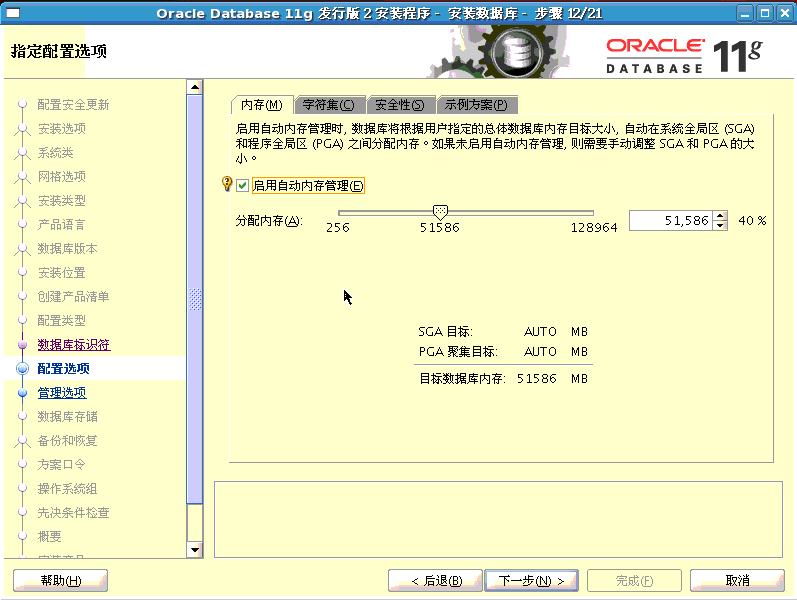This screenshot has height=600, width=797.
Task: Click the 备份和恢复 step label
Action: [x=68, y=441]
